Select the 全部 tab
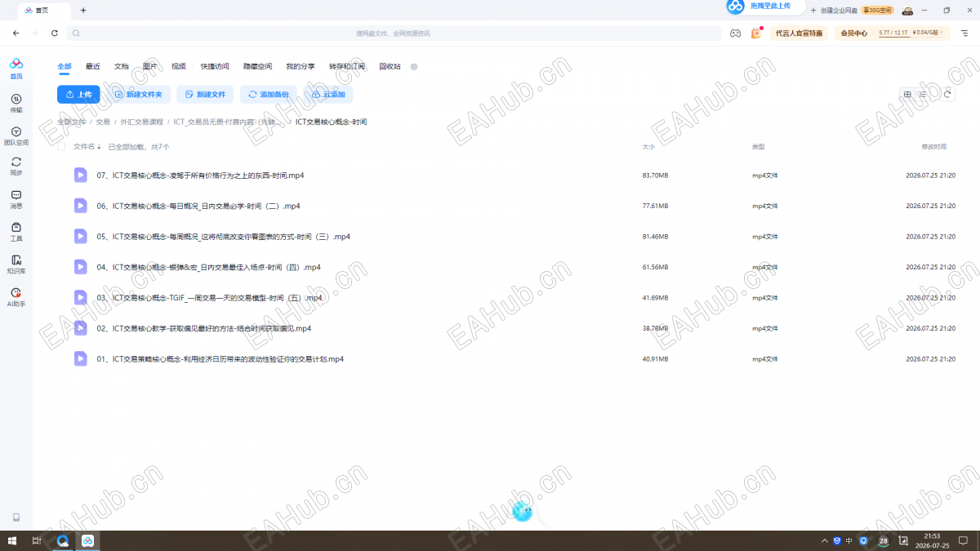 pyautogui.click(x=65, y=66)
